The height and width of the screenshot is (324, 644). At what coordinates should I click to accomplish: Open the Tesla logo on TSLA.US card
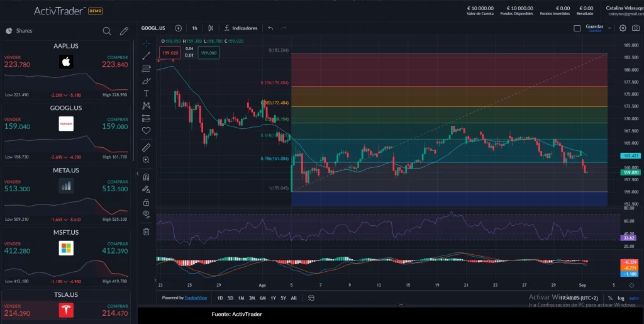[x=66, y=310]
